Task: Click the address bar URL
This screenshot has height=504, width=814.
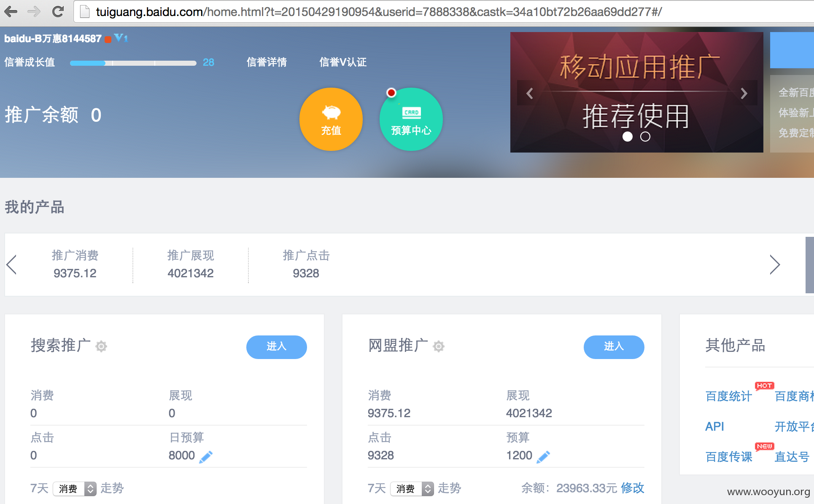Action: [x=379, y=12]
